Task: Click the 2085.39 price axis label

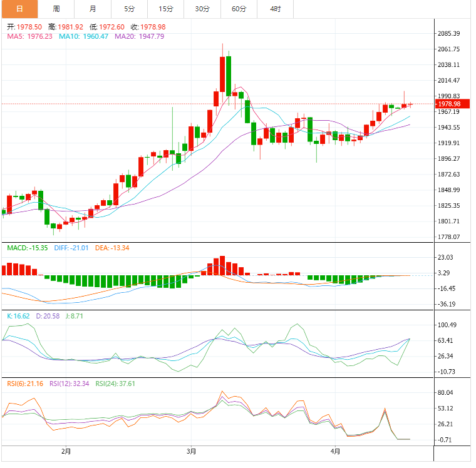Action: pyautogui.click(x=448, y=33)
